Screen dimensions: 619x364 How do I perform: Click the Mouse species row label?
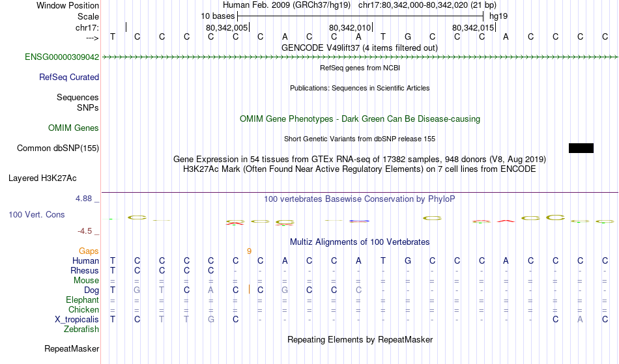click(x=86, y=281)
